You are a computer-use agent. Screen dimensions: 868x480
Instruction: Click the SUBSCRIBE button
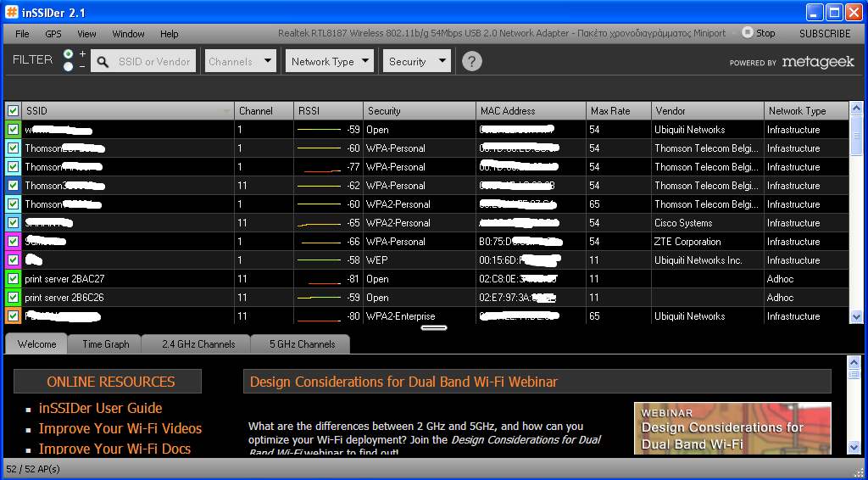824,33
